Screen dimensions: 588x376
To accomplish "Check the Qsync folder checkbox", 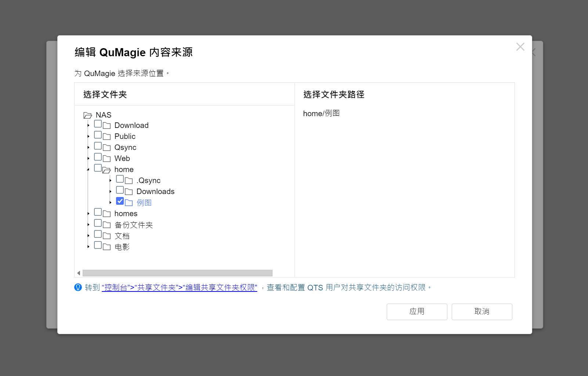I will coord(98,146).
